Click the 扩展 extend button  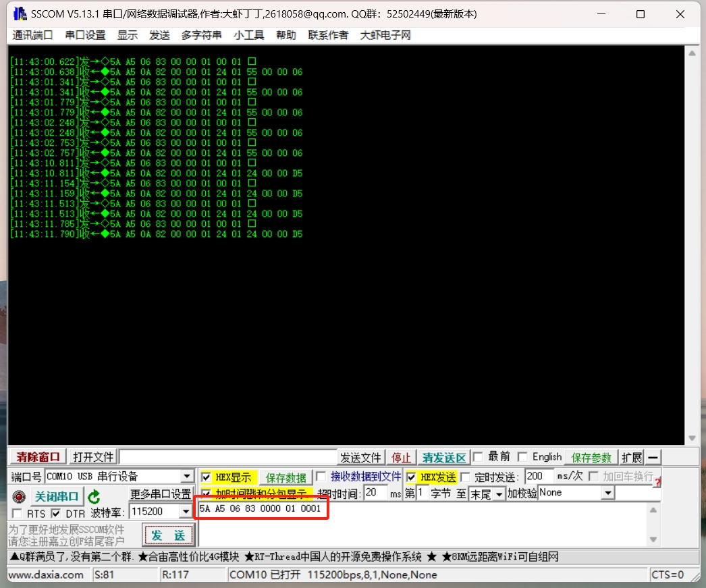pos(632,458)
